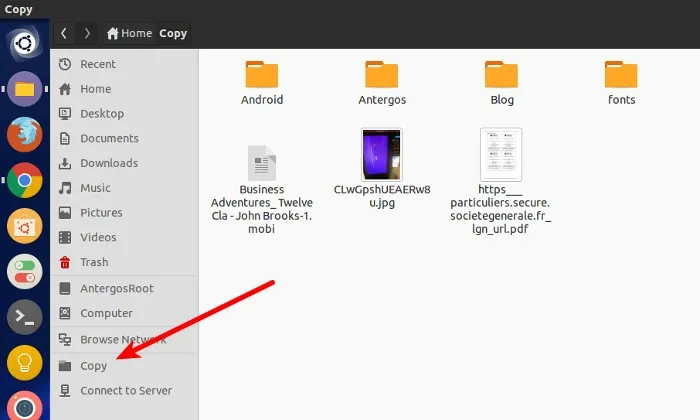
Task: Open Videos in the sidebar
Action: coord(124,237)
